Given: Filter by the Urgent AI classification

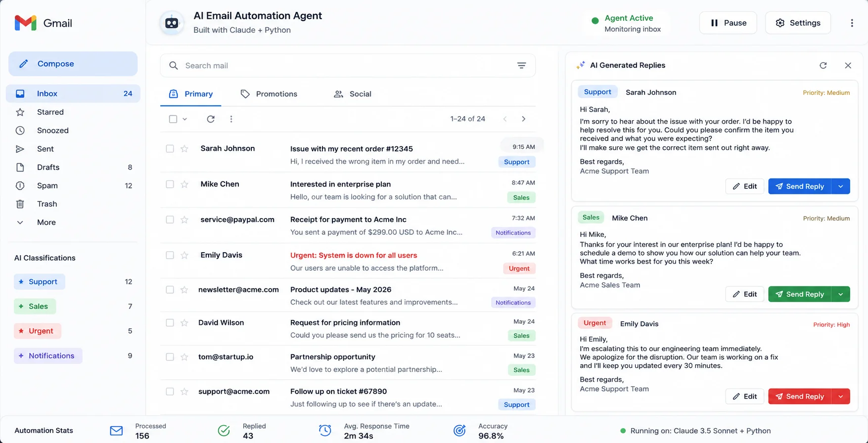Looking at the screenshot, I should [x=38, y=331].
